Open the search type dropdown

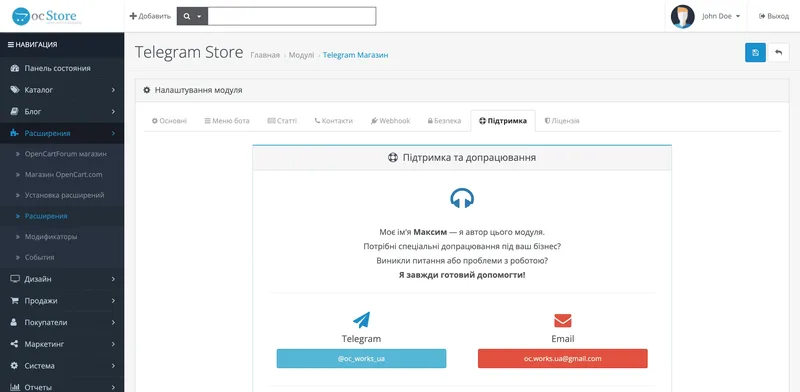point(192,16)
